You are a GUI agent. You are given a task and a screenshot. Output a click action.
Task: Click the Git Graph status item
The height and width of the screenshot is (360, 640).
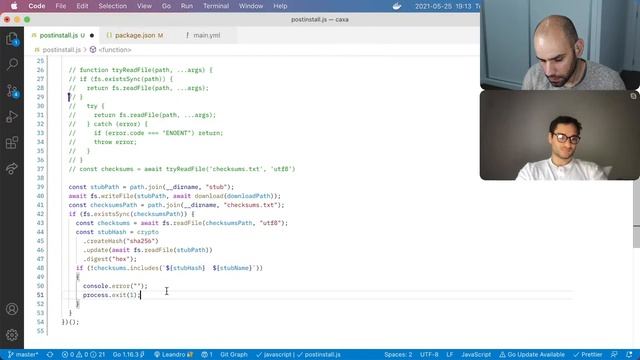tap(234, 355)
